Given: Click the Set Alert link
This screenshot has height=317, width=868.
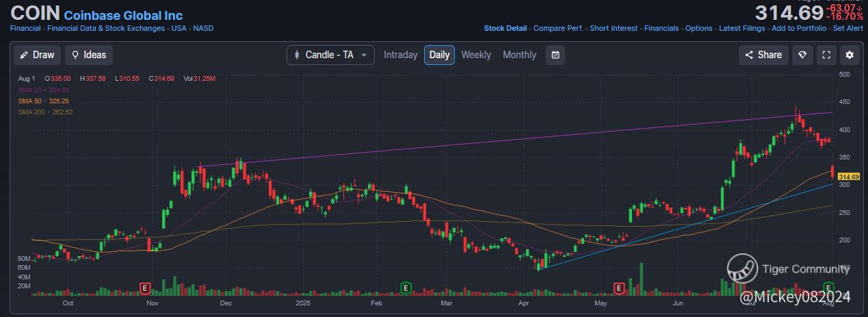Looking at the screenshot, I should pyautogui.click(x=847, y=28).
